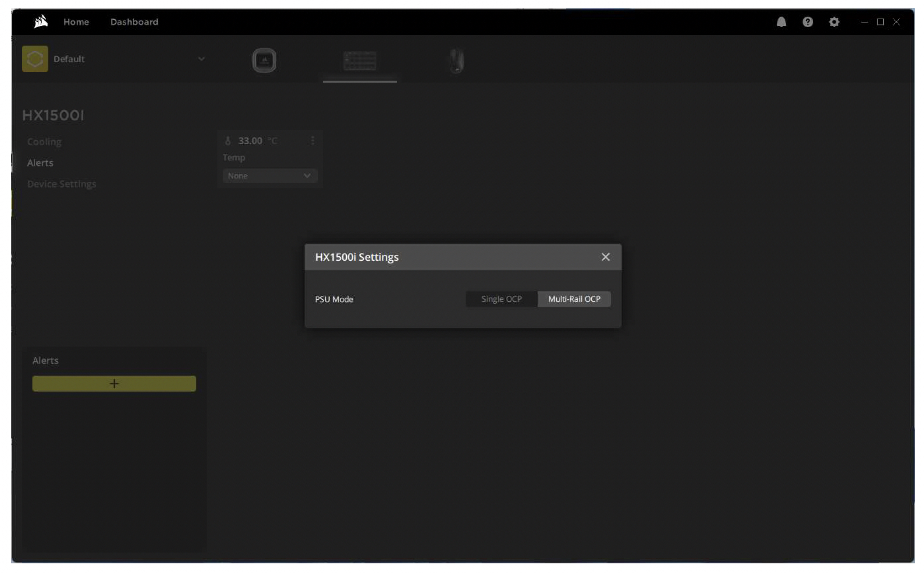Expand the Default profile dropdown chevron
The width and height of the screenshot is (924, 573).
pyautogui.click(x=201, y=59)
